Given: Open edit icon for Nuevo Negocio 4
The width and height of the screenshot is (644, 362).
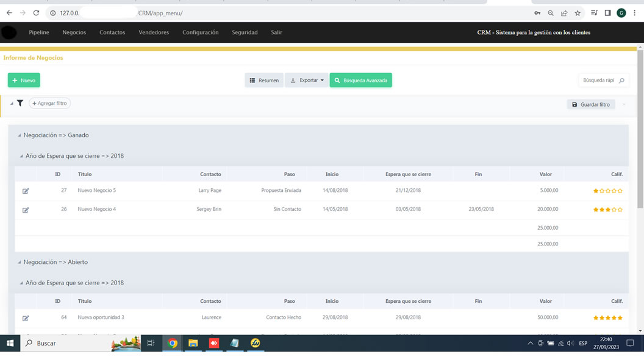Looking at the screenshot, I should coord(26,210).
